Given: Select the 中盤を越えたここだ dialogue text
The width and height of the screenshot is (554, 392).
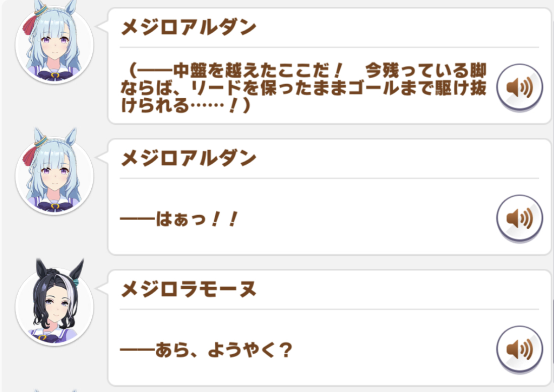Looking at the screenshot, I should coord(302,87).
